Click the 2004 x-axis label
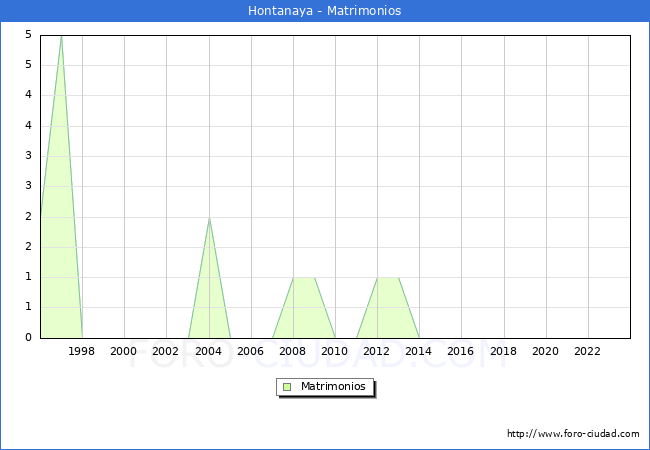The image size is (650, 450). [x=208, y=351]
